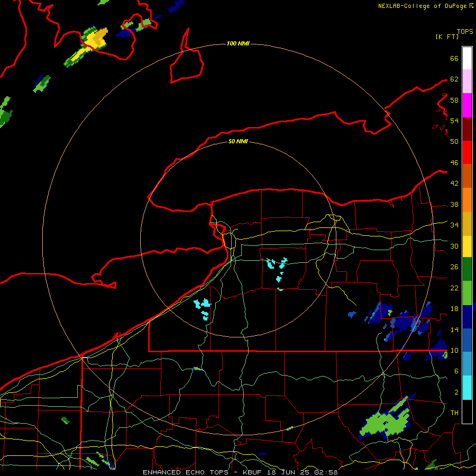Click the white top swatch in legend
The height and width of the screenshot is (476, 476).
[467, 58]
